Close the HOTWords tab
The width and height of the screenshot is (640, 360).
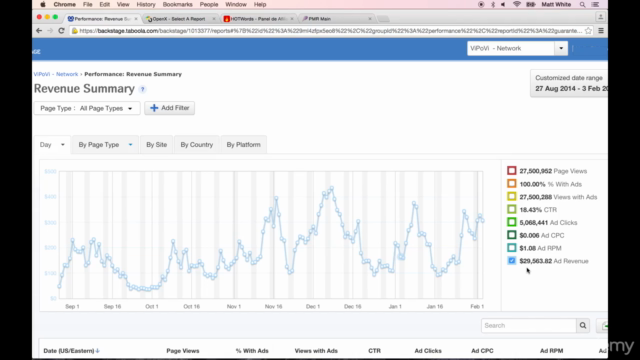click(x=291, y=19)
